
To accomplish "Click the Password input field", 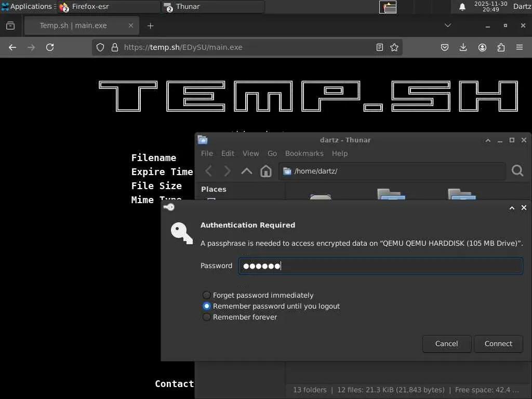I will coord(381,265).
